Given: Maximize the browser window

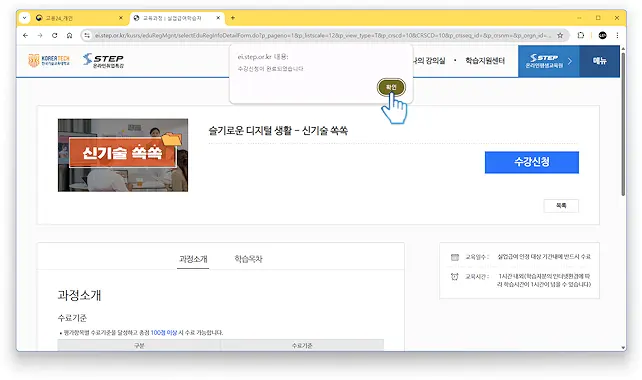Looking at the screenshot, I should point(598,18).
